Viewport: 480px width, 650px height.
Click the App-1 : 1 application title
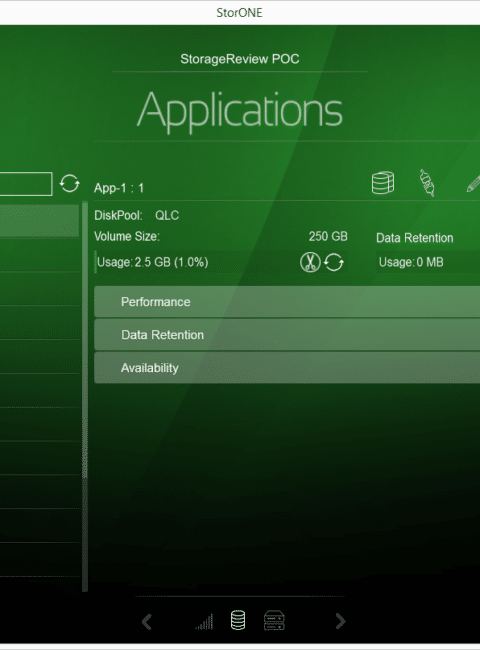[119, 188]
